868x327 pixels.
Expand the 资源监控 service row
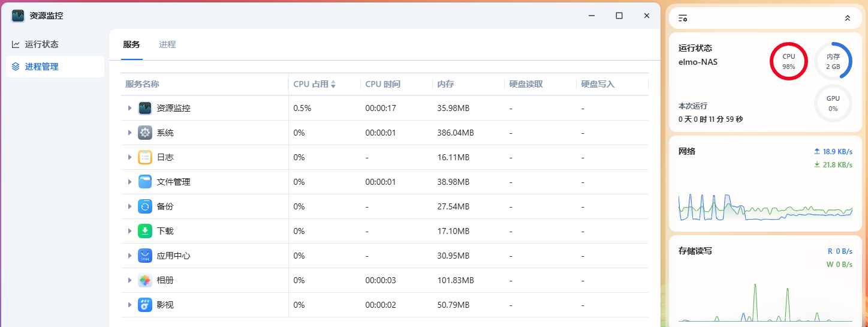click(x=129, y=108)
